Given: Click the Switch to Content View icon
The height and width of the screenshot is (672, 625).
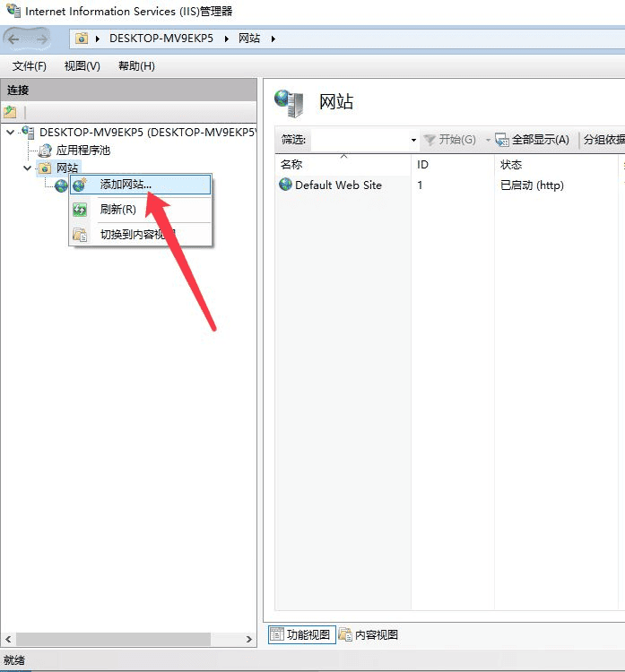Looking at the screenshot, I should tap(80, 235).
